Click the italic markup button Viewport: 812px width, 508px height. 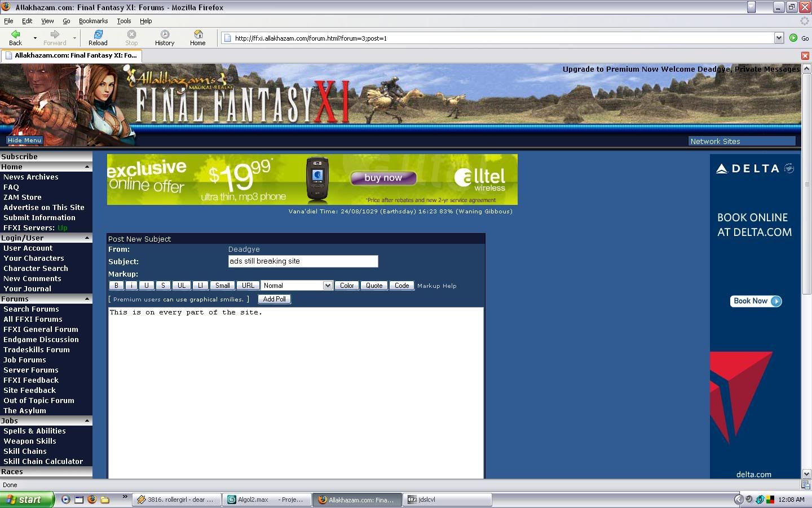pos(131,286)
